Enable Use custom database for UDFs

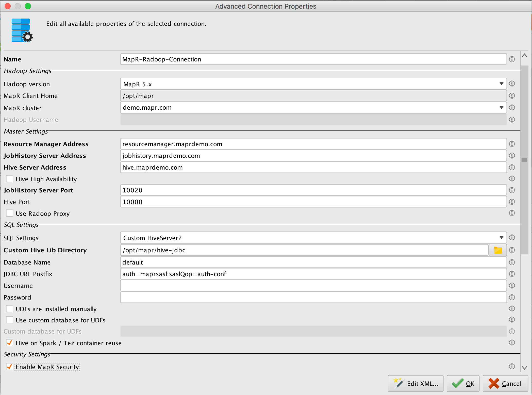[x=10, y=320]
